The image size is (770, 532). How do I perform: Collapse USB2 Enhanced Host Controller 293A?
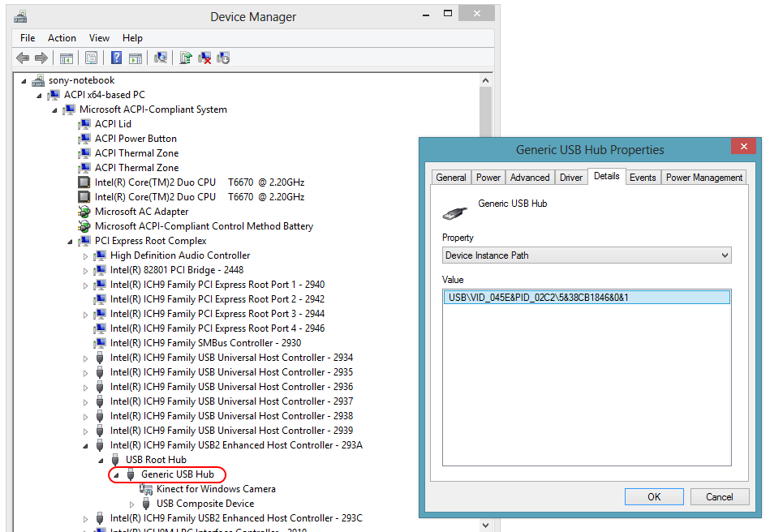tap(85, 446)
